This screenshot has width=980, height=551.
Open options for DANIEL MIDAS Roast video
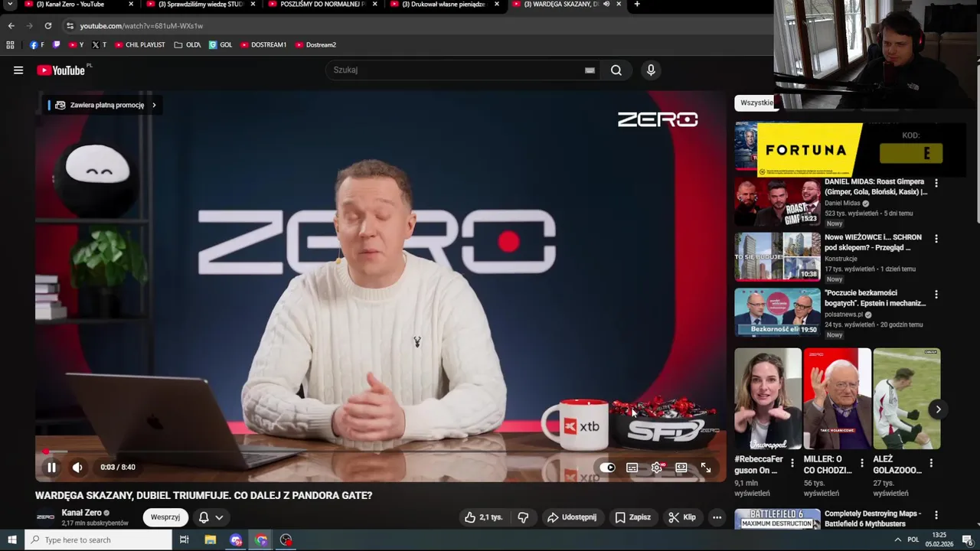(x=936, y=183)
